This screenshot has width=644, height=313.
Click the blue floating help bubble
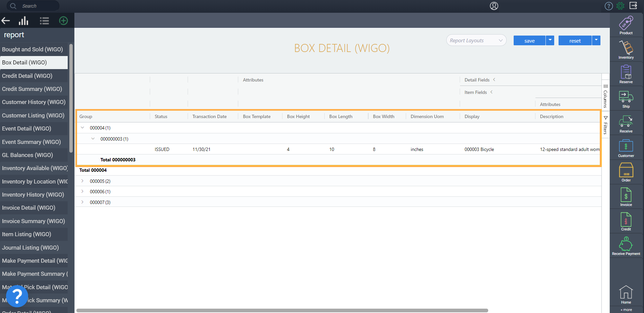[17, 296]
